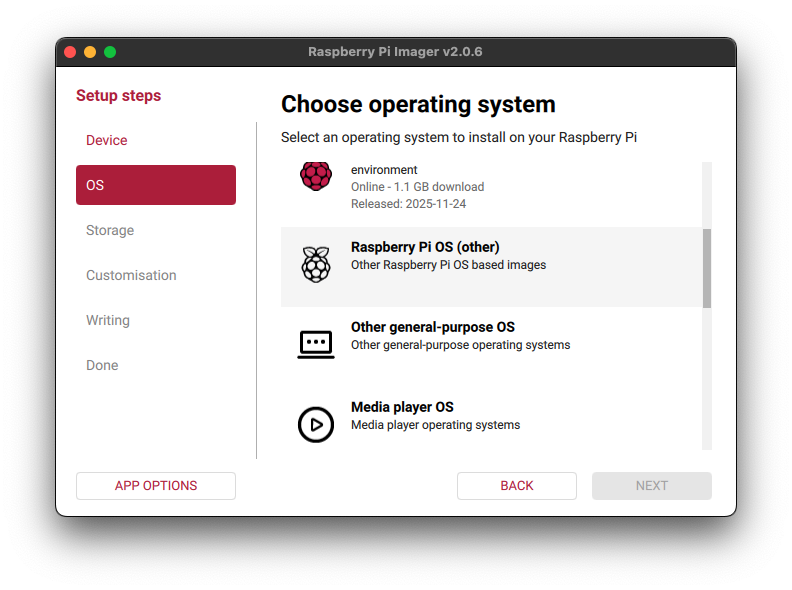Click the laptop icon for Other general-purpose OS

[x=316, y=345]
